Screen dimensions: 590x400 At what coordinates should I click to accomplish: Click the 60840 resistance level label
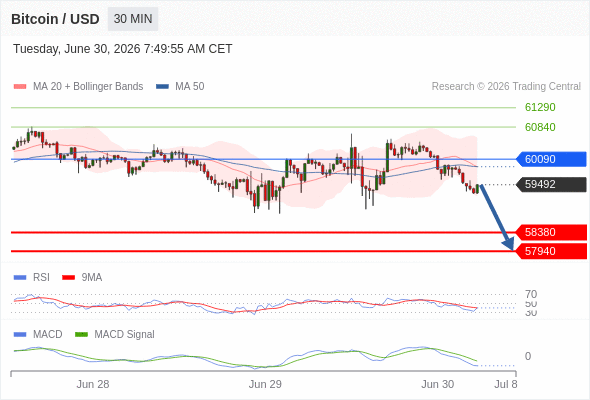(x=540, y=127)
